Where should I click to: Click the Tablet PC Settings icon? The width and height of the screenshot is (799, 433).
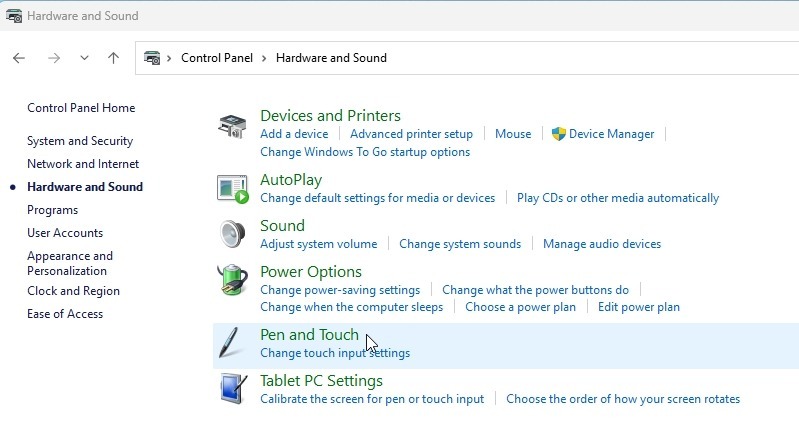coord(232,389)
